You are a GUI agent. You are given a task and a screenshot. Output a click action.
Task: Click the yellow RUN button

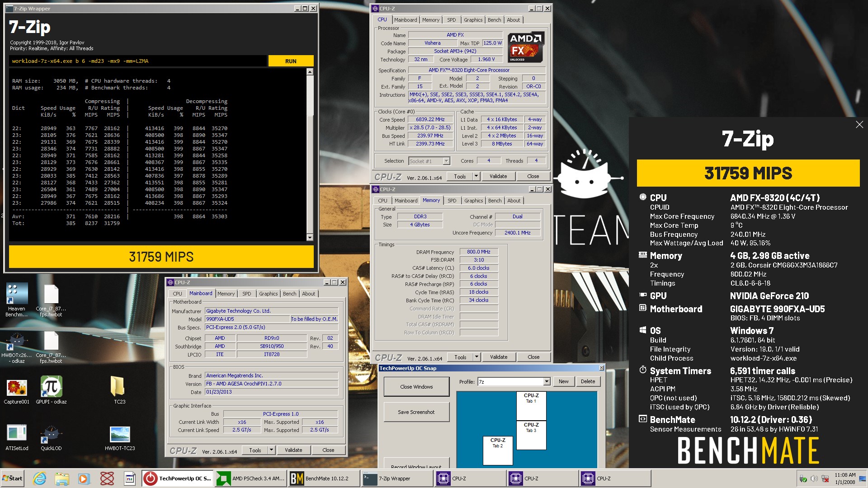click(291, 61)
